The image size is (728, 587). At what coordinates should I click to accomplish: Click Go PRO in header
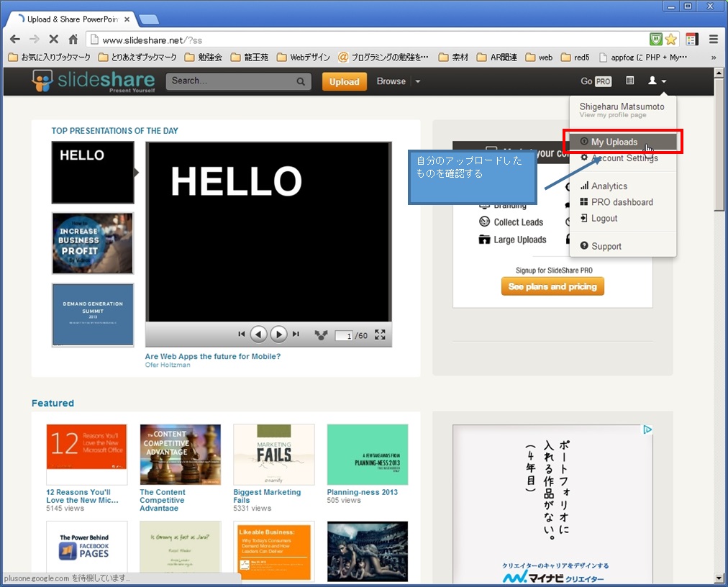[596, 81]
